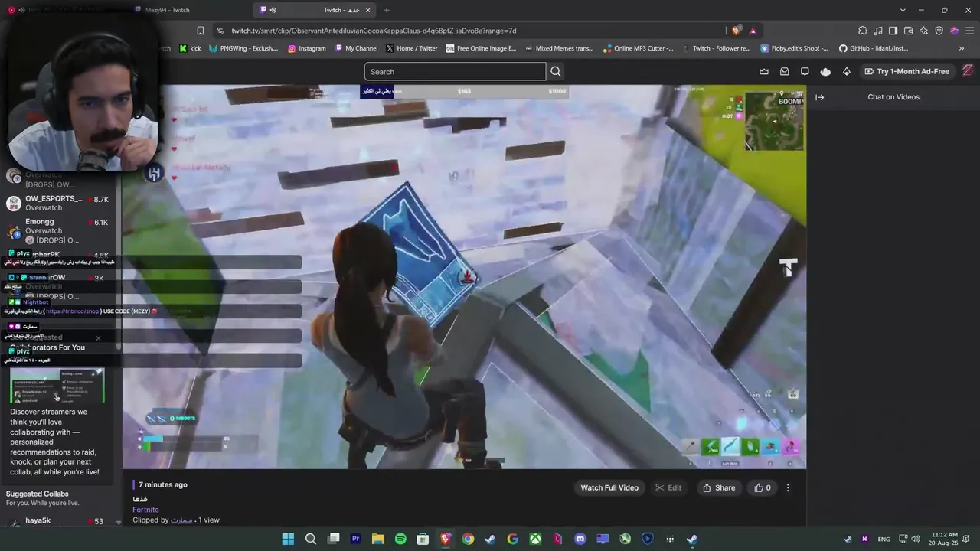Open Free Online Image bookmark

point(482,48)
